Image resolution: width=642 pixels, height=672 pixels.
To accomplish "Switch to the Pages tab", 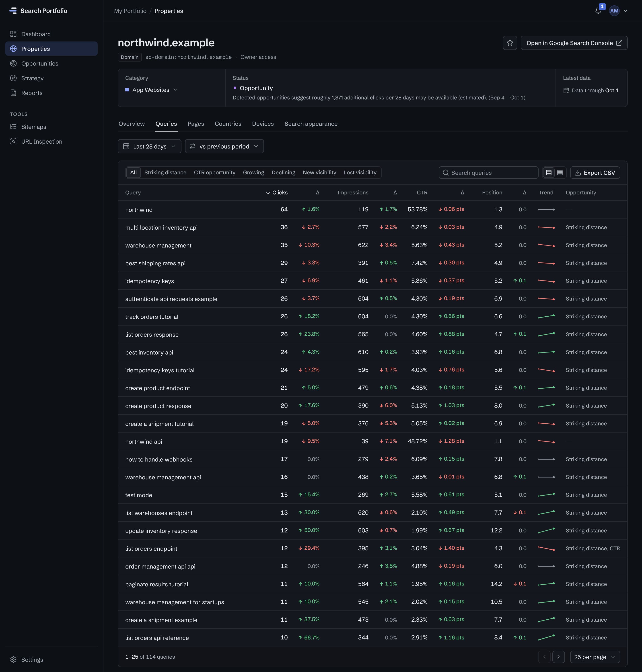I will 196,124.
